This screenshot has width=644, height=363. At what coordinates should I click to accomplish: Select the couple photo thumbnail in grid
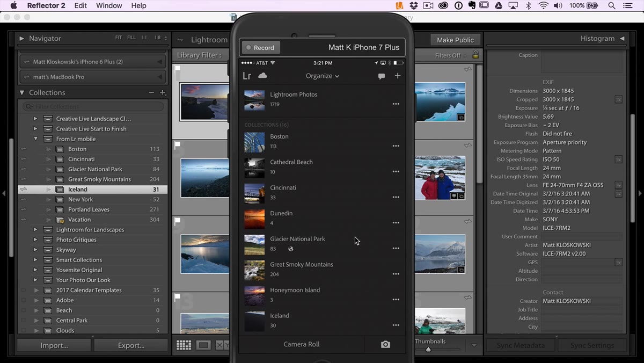(440, 178)
